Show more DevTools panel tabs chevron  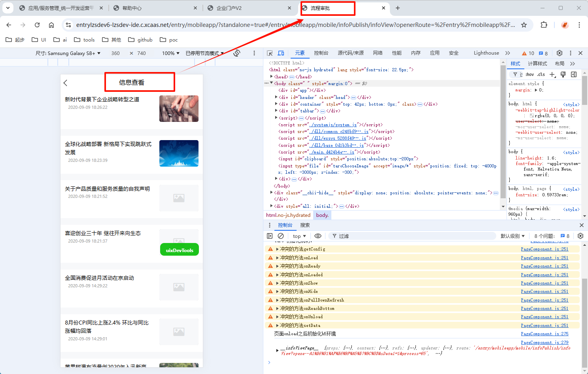point(508,53)
